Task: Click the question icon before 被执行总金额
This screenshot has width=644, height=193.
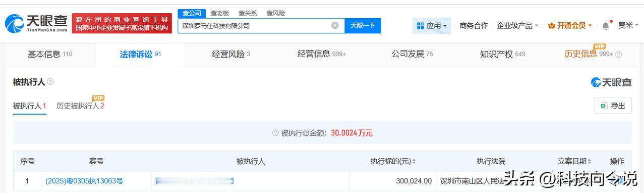Action: click(275, 133)
